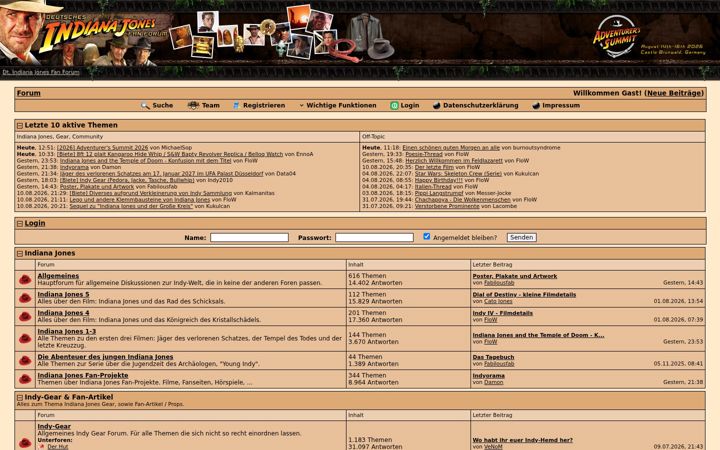Open last post Poster, Plakate und Artwork
This screenshot has width=720, height=450.
click(x=515, y=276)
